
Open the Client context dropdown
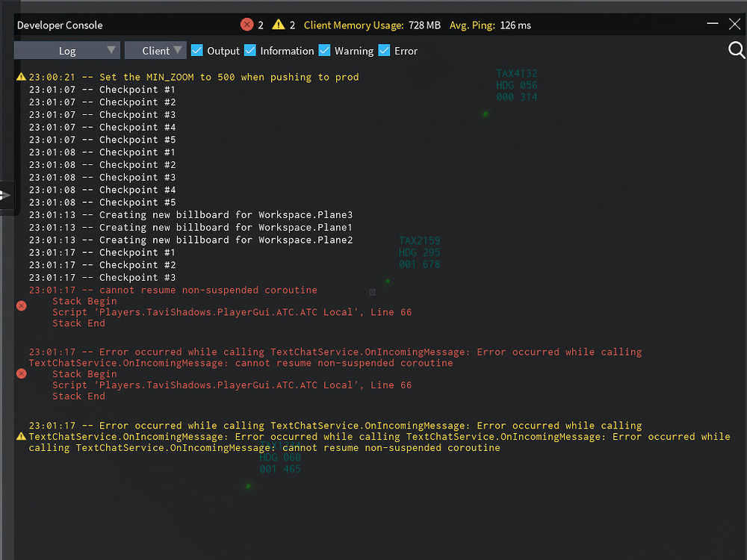point(155,50)
